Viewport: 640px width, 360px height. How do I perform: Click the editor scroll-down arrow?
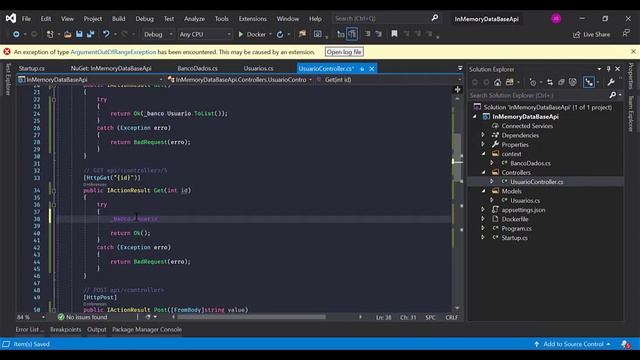click(457, 309)
